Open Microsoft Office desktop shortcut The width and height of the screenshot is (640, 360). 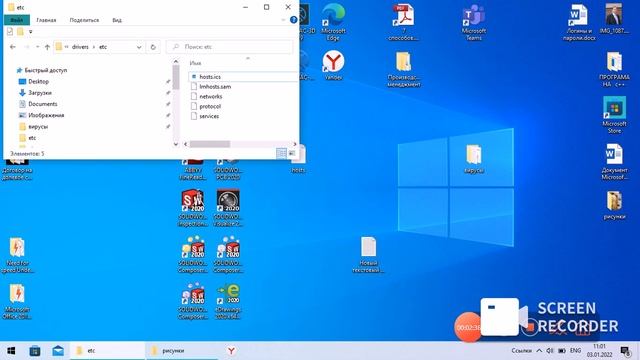17,301
